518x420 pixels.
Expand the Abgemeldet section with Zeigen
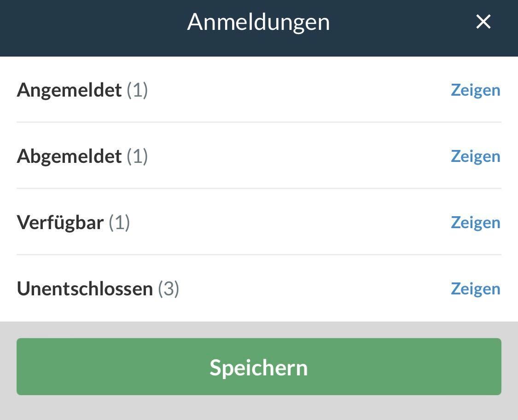pos(475,156)
